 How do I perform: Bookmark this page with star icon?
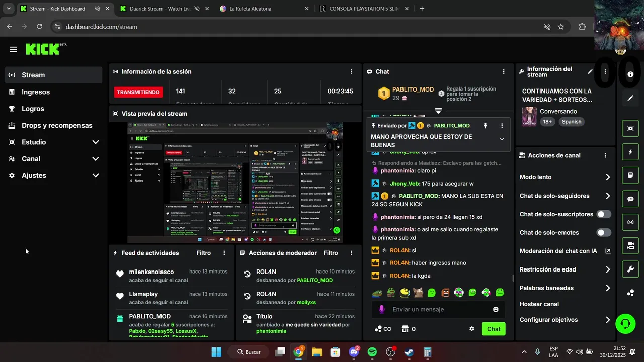tap(561, 27)
